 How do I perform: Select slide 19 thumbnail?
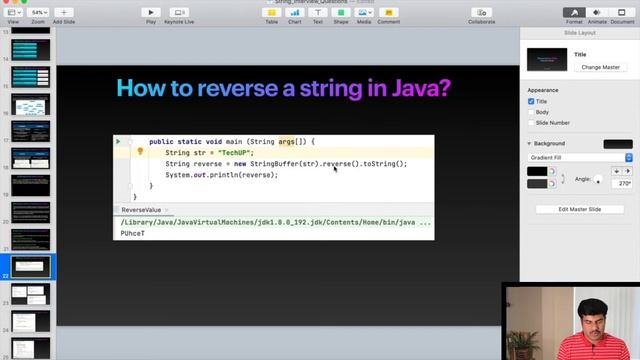tap(31, 185)
